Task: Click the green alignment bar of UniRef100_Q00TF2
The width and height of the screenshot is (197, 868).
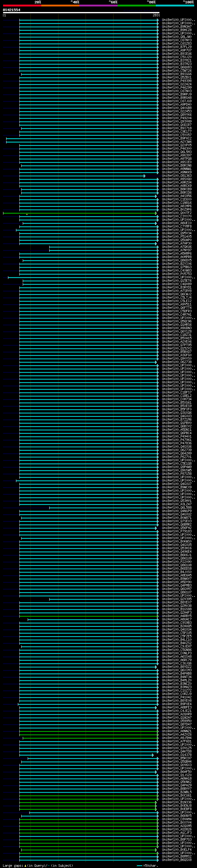Action: coord(80,213)
